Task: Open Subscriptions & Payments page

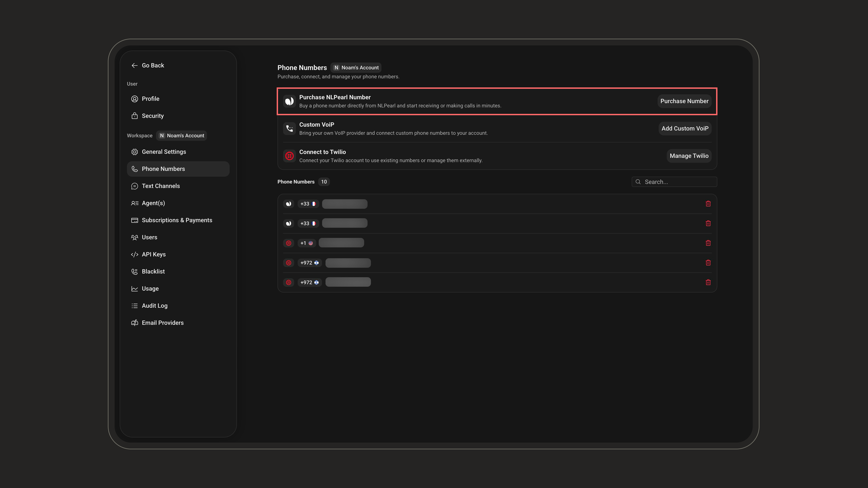Action: [x=178, y=220]
